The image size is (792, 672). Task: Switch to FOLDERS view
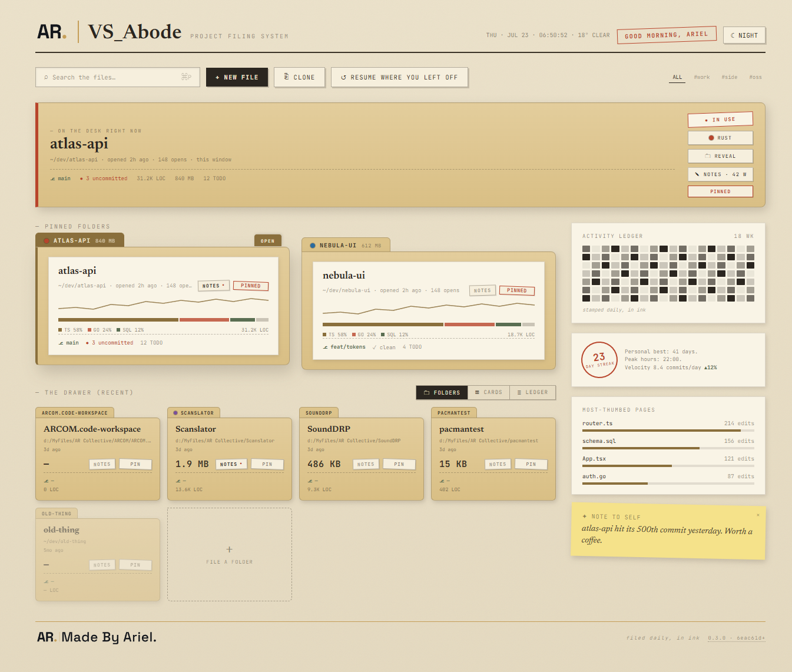pos(442,392)
